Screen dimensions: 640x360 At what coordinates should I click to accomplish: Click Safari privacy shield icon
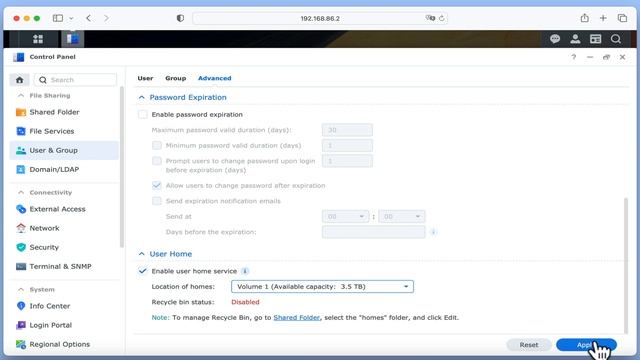point(180,18)
